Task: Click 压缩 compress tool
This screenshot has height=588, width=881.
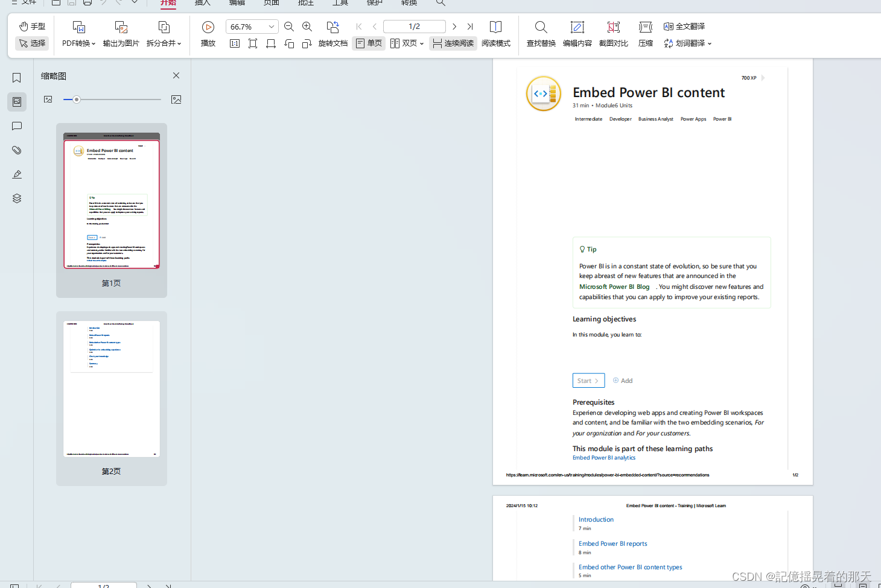Action: tap(646, 34)
